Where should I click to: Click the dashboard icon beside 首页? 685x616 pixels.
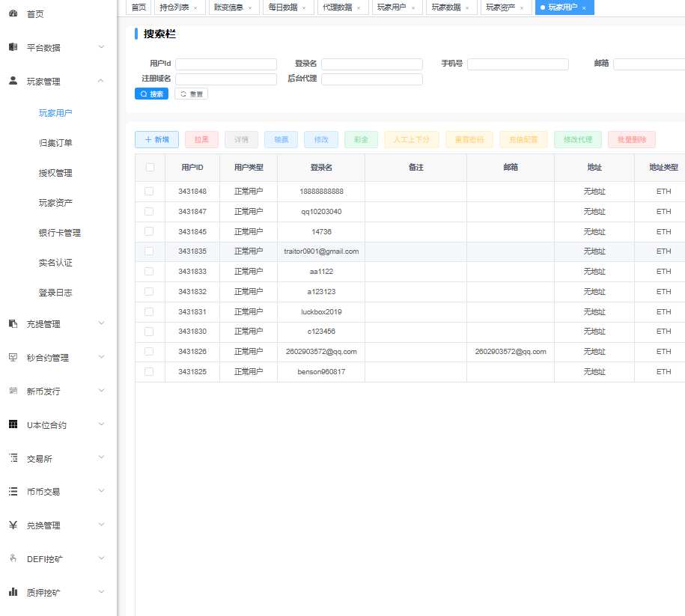point(13,14)
